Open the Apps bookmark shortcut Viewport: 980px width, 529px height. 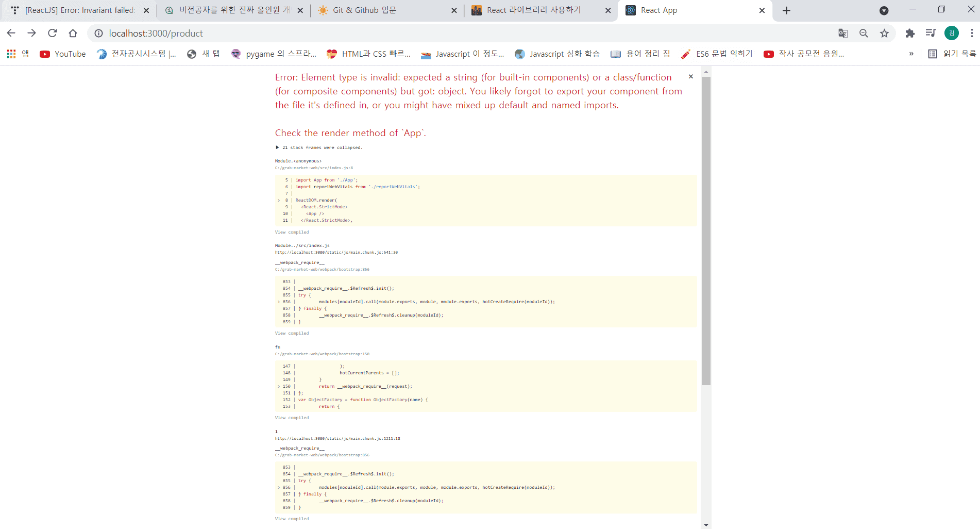tap(18, 54)
